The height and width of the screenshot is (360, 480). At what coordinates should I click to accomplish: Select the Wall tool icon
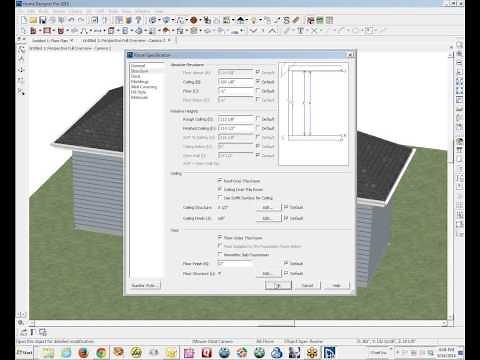tap(33, 31)
